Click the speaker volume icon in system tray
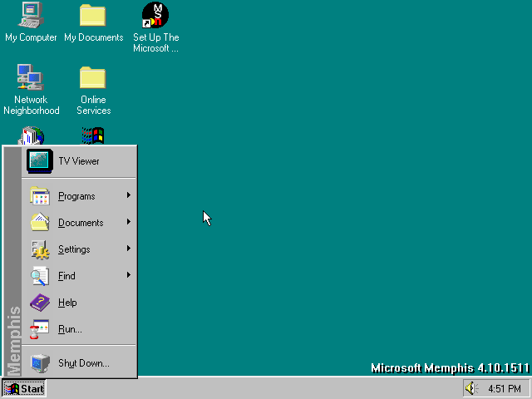The height and width of the screenshot is (399, 532). pyautogui.click(x=471, y=388)
